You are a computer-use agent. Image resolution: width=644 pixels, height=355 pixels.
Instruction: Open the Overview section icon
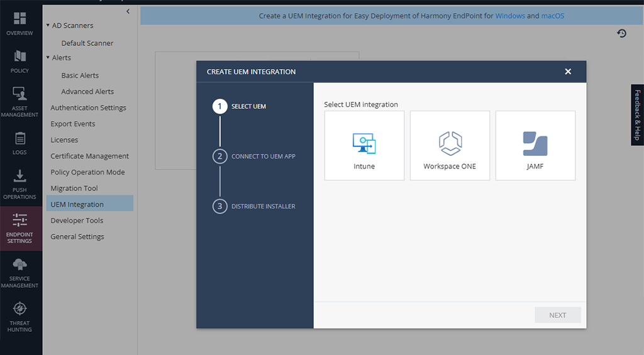point(19,18)
